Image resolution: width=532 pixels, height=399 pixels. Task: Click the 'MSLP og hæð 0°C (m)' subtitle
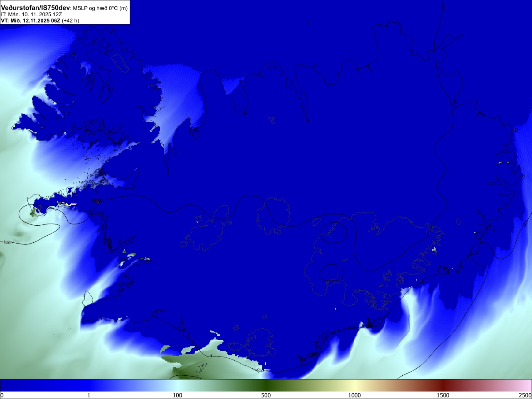tap(100, 8)
